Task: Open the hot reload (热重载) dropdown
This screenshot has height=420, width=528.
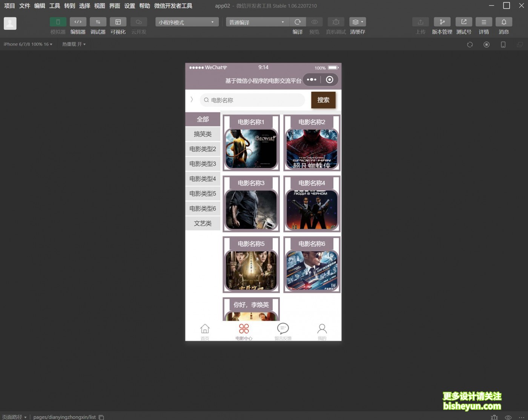Action: tap(74, 44)
